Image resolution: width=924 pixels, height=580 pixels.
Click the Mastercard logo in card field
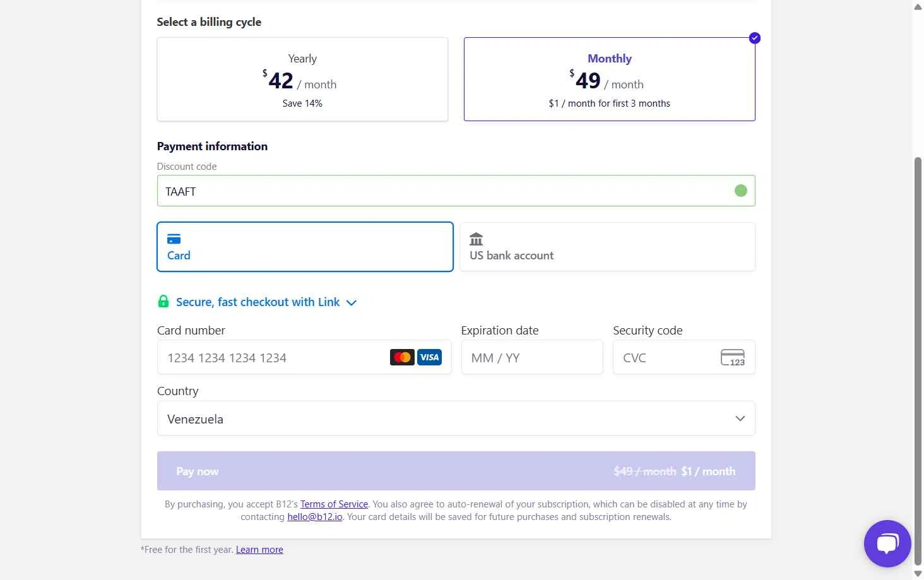click(x=402, y=357)
